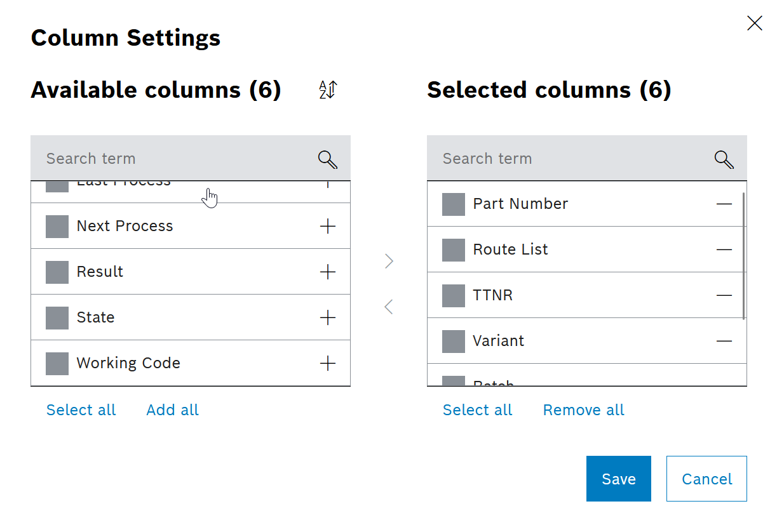Click the Search term input field
Viewport: 777px width, 532px height.
click(159, 158)
